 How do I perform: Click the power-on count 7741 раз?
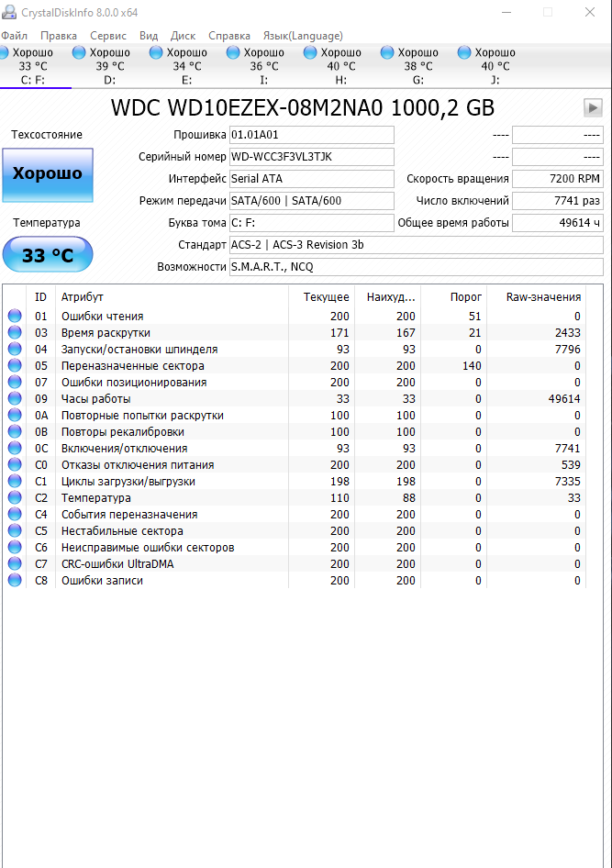(x=558, y=201)
